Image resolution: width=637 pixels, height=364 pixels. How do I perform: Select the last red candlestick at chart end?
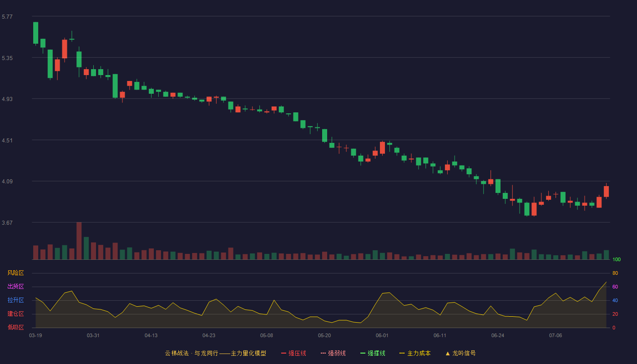(x=606, y=191)
